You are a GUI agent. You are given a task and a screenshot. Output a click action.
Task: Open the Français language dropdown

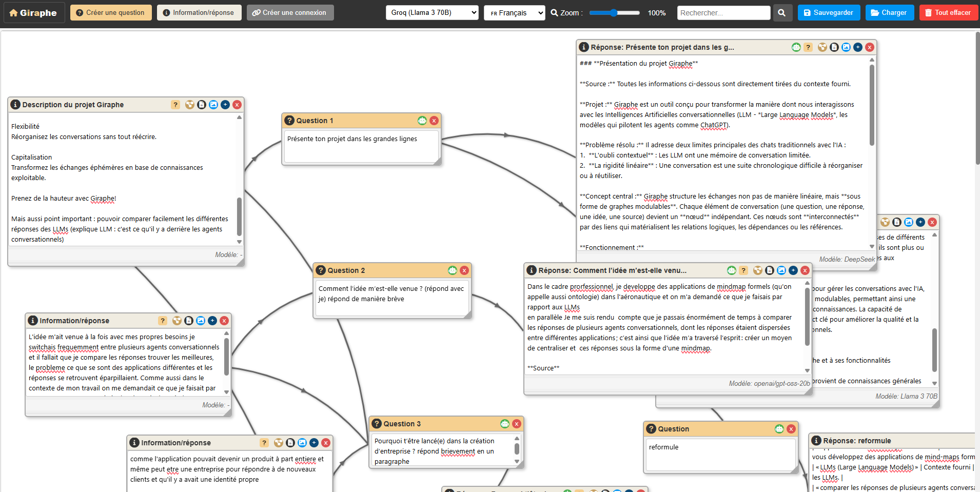(514, 13)
